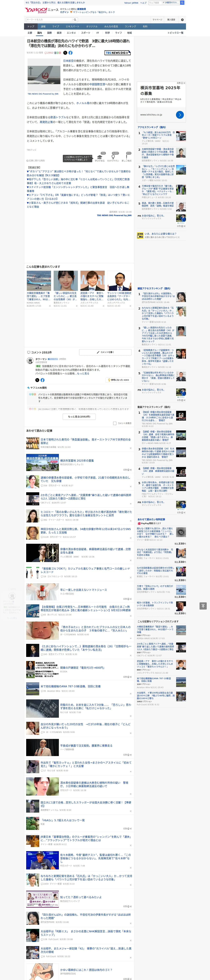Click the news keyword search field
The height and width of the screenshot is (980, 210).
coord(49,20)
